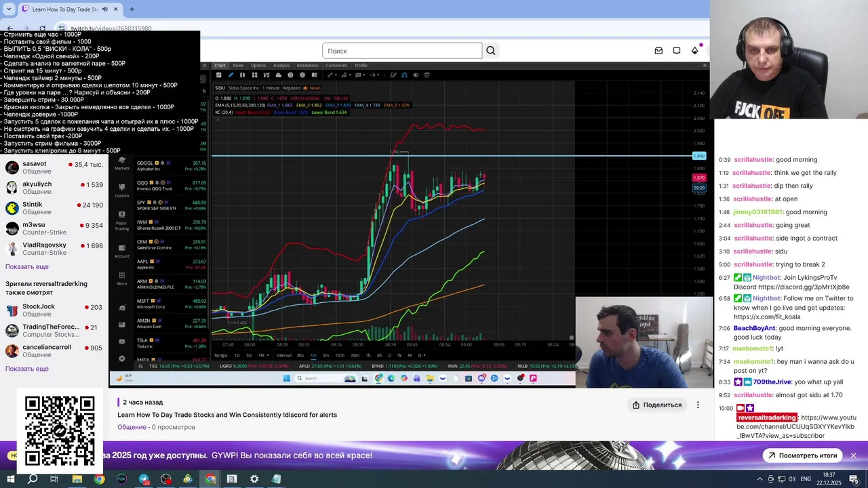This screenshot has width=868, height=488.
Task: Open the Общение category link under title
Action: [132, 427]
